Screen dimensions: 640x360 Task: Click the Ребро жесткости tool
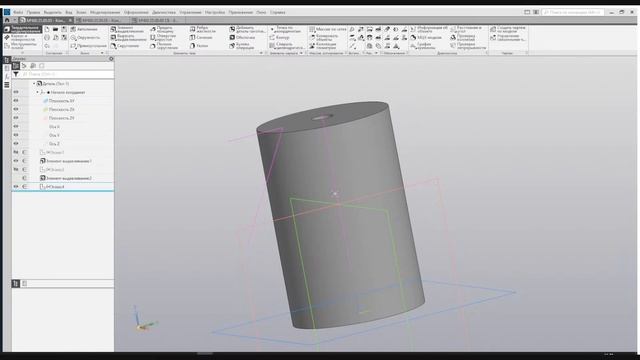tap(203, 29)
